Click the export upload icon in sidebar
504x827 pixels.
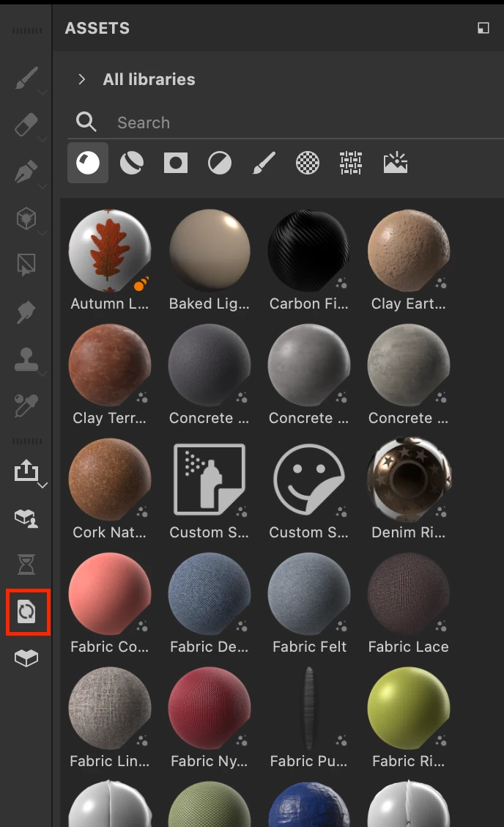click(x=26, y=470)
